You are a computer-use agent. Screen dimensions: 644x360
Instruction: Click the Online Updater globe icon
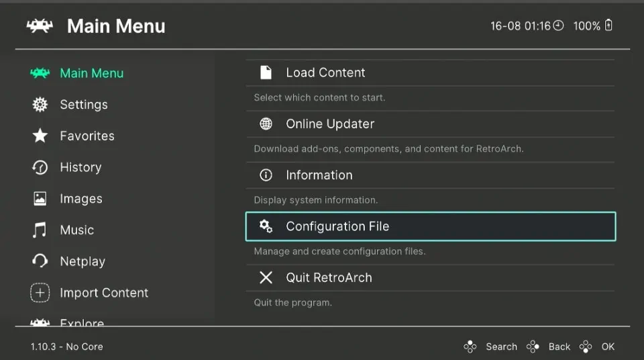(x=266, y=124)
